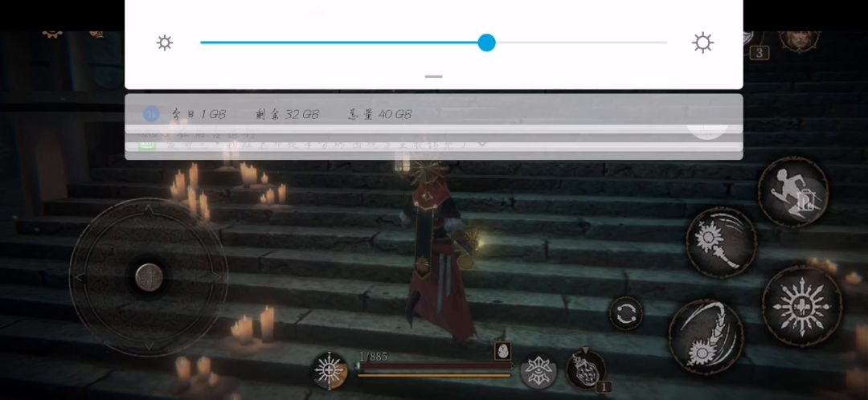Select the '总量 40 GB' total data text
Image resolution: width=868 pixels, height=400 pixels.
click(379, 115)
